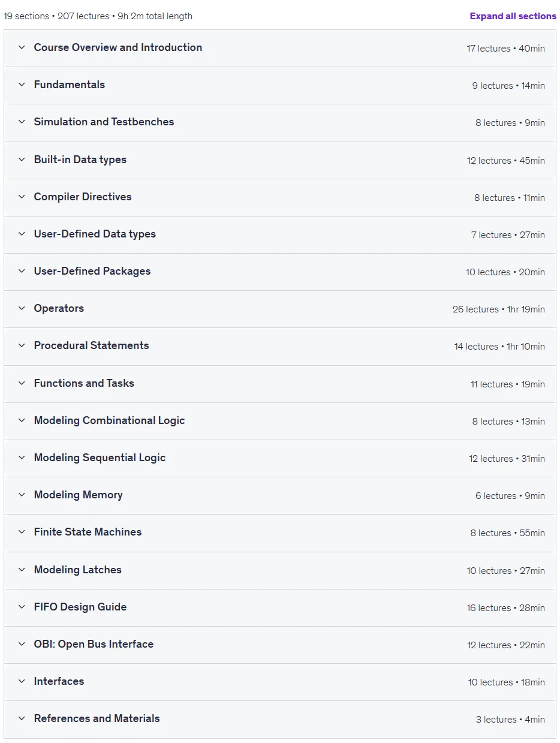Click the chevron next to Simulation and Testbenches
The image size is (560, 743).
22,122
